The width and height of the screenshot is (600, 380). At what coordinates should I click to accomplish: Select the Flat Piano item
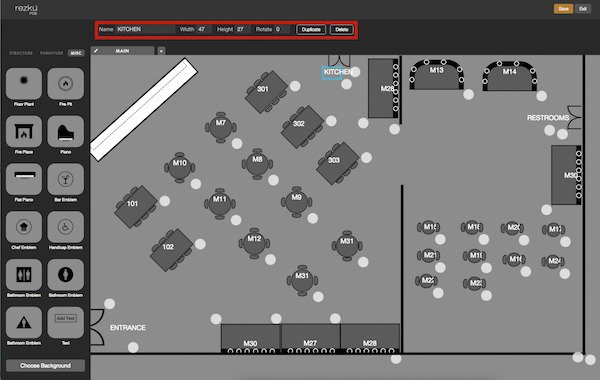pos(24,179)
